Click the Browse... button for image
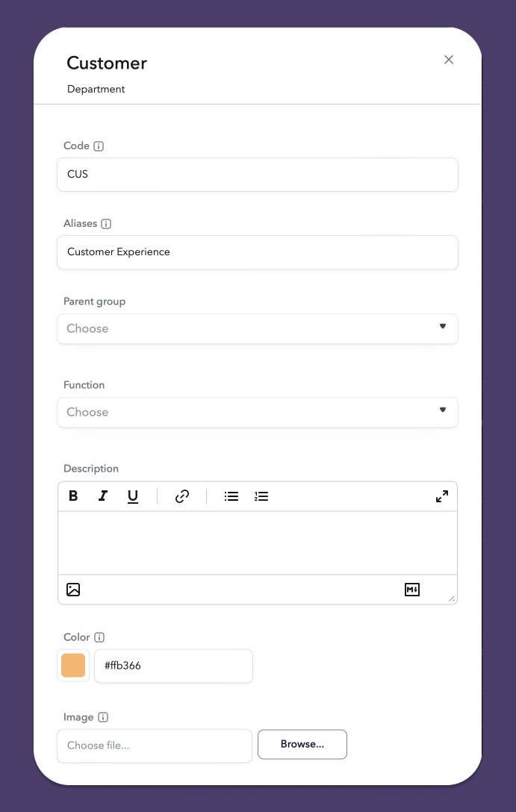This screenshot has width=516, height=812. point(302,744)
